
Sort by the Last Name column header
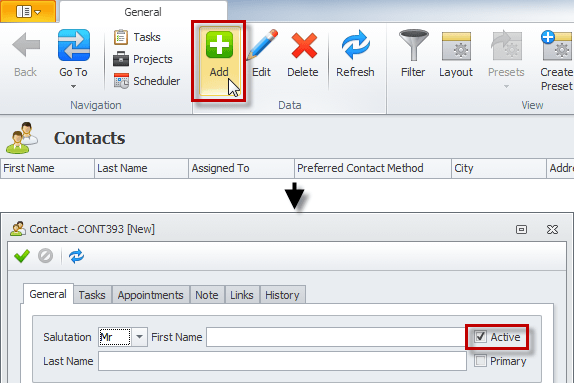pos(141,168)
